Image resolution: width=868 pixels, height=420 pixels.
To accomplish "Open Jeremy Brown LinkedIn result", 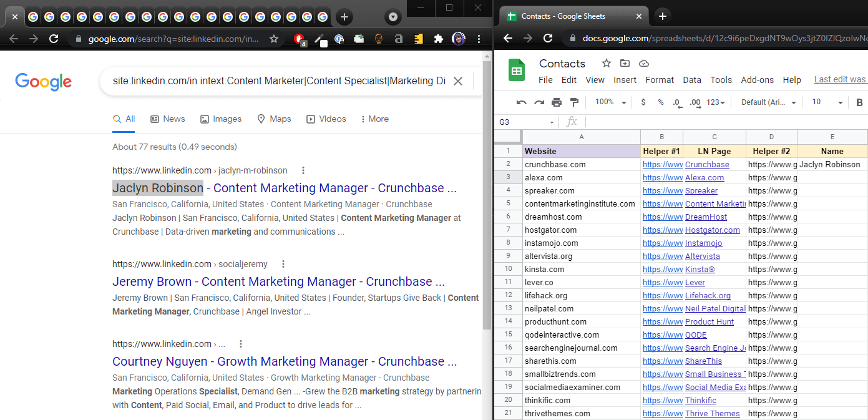I will 278,281.
